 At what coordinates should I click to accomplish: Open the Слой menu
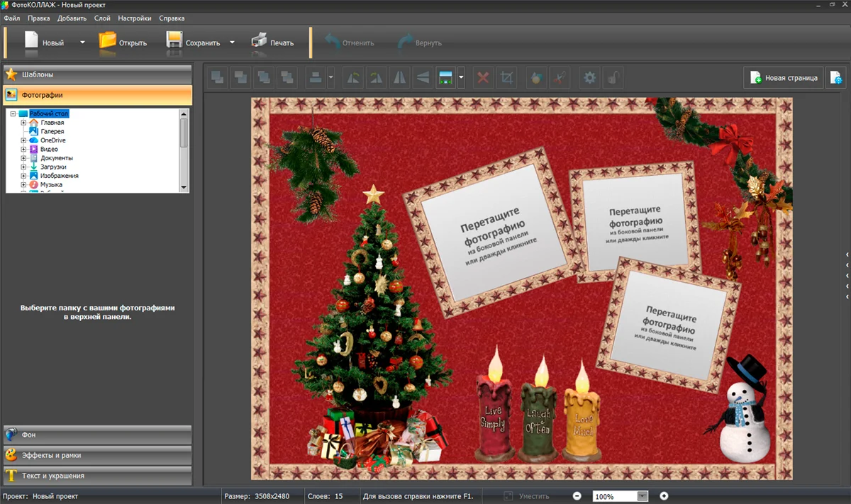point(102,18)
